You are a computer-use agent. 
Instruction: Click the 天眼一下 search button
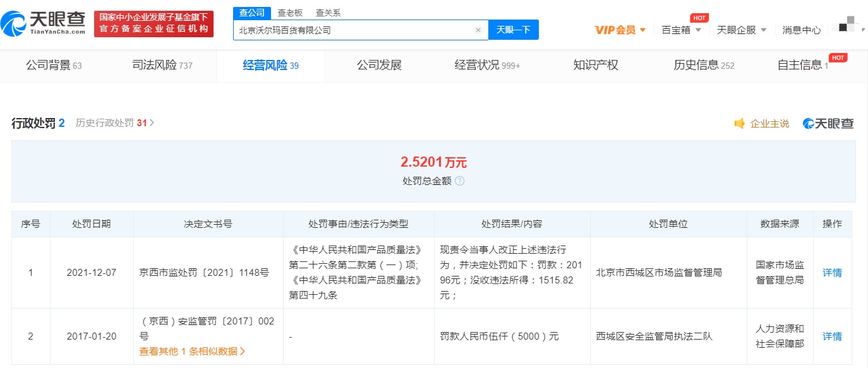(x=513, y=30)
